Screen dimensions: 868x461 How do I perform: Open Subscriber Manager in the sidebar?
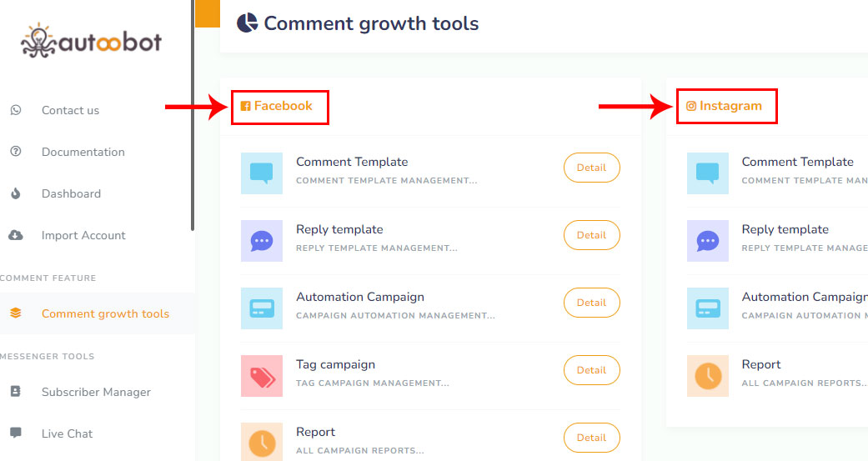[96, 392]
